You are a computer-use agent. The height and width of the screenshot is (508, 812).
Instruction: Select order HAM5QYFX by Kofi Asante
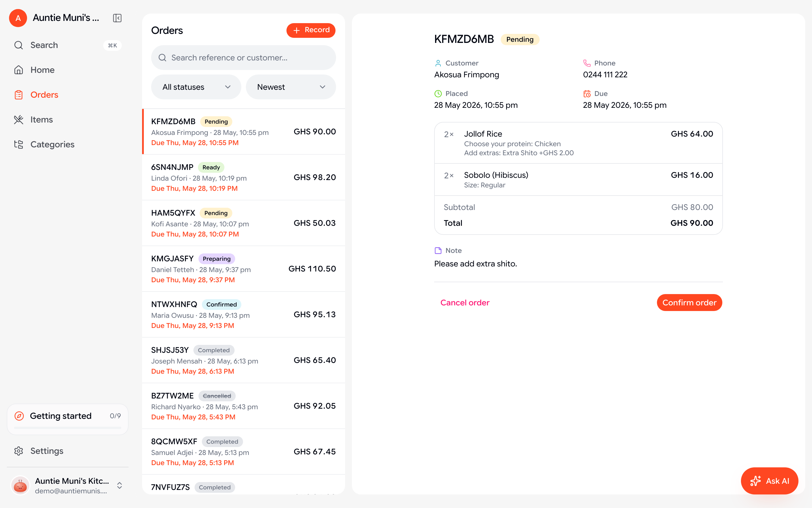click(x=244, y=223)
